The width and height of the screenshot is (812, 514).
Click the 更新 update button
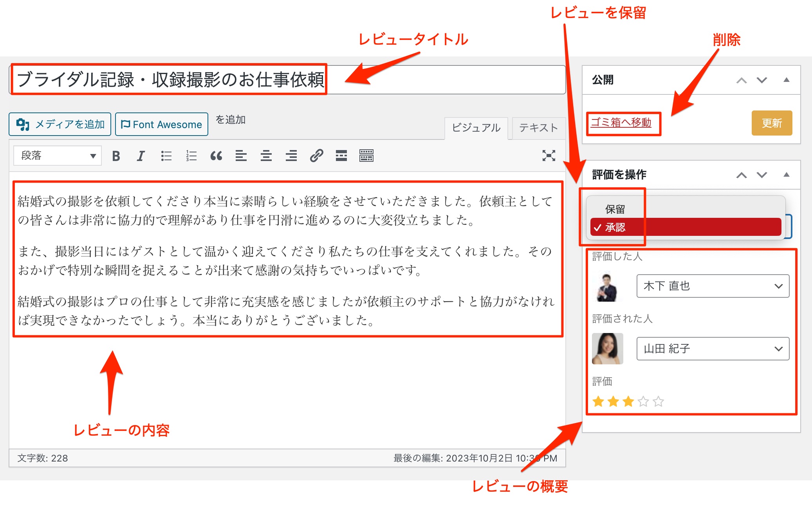771,123
